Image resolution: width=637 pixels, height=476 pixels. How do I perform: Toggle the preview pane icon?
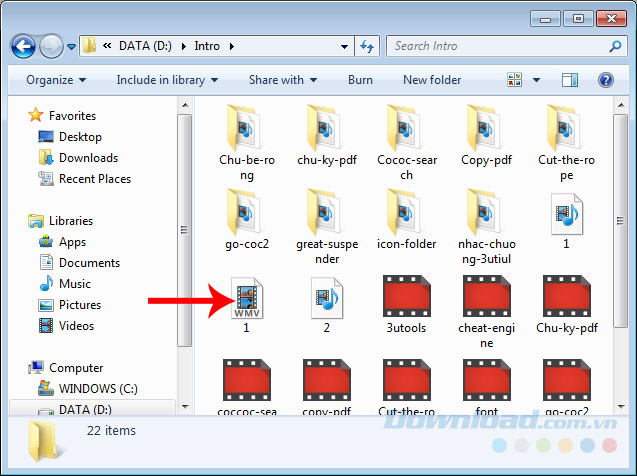[569, 80]
